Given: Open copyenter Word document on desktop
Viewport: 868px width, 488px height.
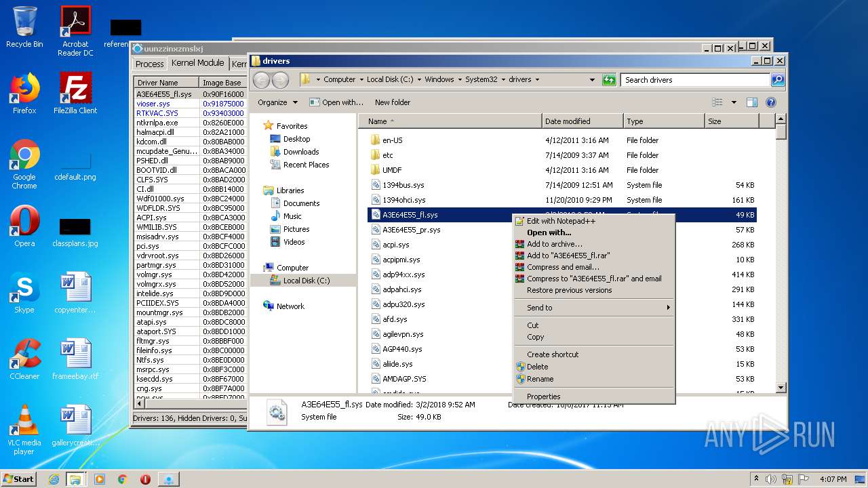Looking at the screenshot, I should [75, 293].
